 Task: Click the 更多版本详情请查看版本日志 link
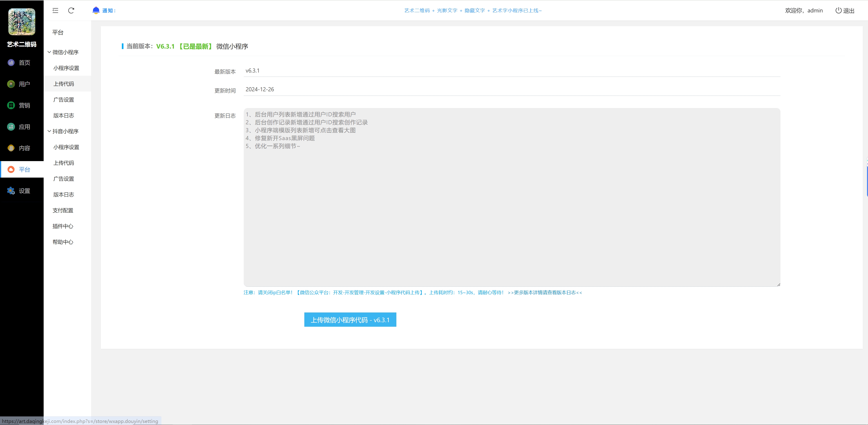click(545, 292)
